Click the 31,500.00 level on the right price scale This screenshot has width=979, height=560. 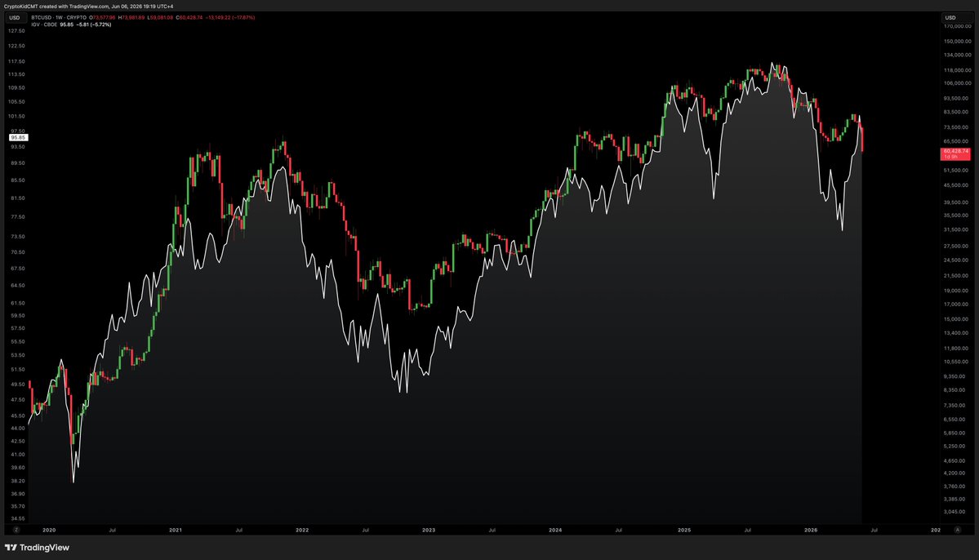click(957, 229)
